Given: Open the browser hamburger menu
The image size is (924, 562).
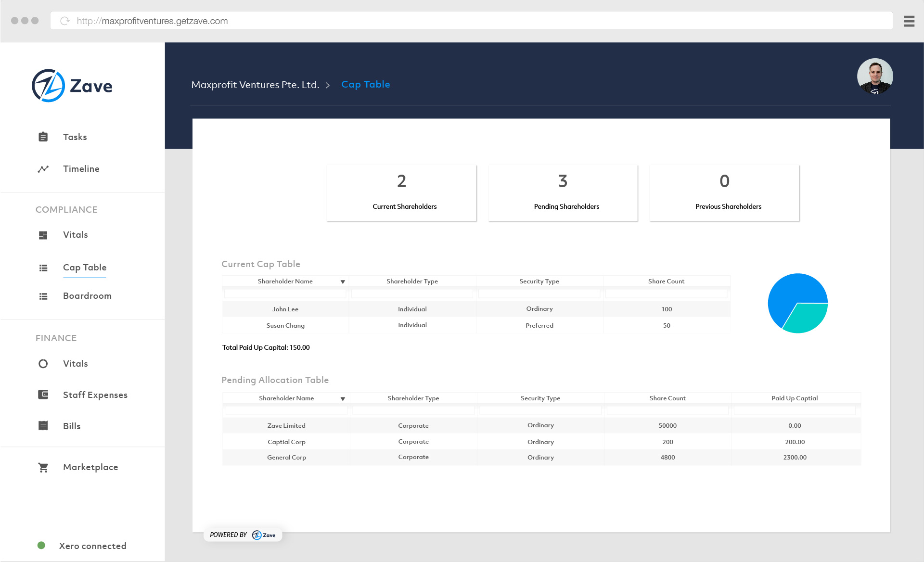Looking at the screenshot, I should coord(909,21).
